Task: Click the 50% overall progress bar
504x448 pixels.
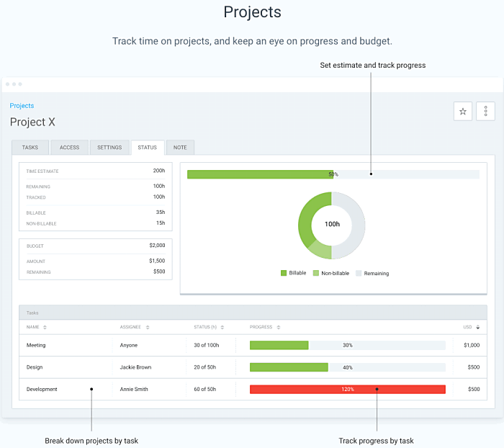Action: (333, 174)
